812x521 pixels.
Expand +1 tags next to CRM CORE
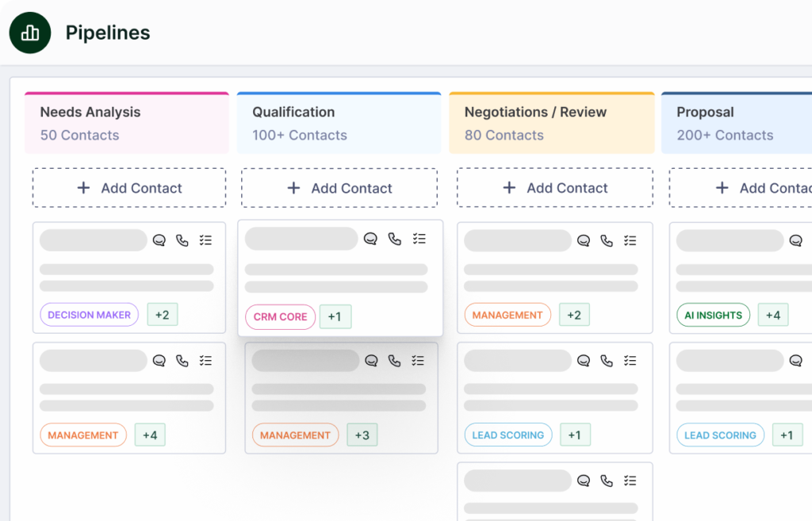pyautogui.click(x=335, y=316)
